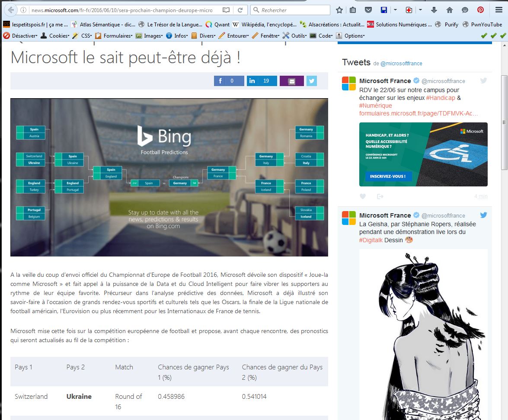Open the Pocket save icon
This screenshot has height=420, width=508.
click(368, 10)
